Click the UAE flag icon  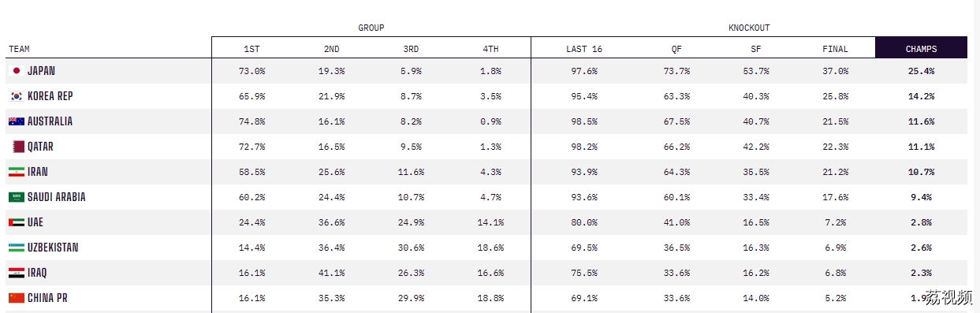pyautogui.click(x=16, y=222)
